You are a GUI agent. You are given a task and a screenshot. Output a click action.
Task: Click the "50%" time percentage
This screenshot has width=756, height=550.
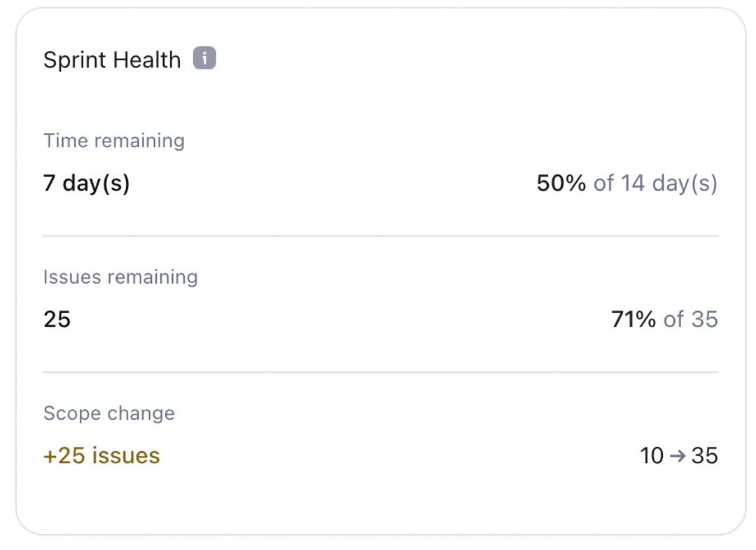click(x=561, y=183)
